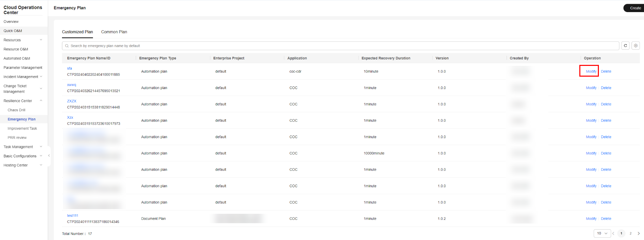The width and height of the screenshot is (644, 240).
Task: Open Quick O&M in the sidebar
Action: [x=13, y=31]
